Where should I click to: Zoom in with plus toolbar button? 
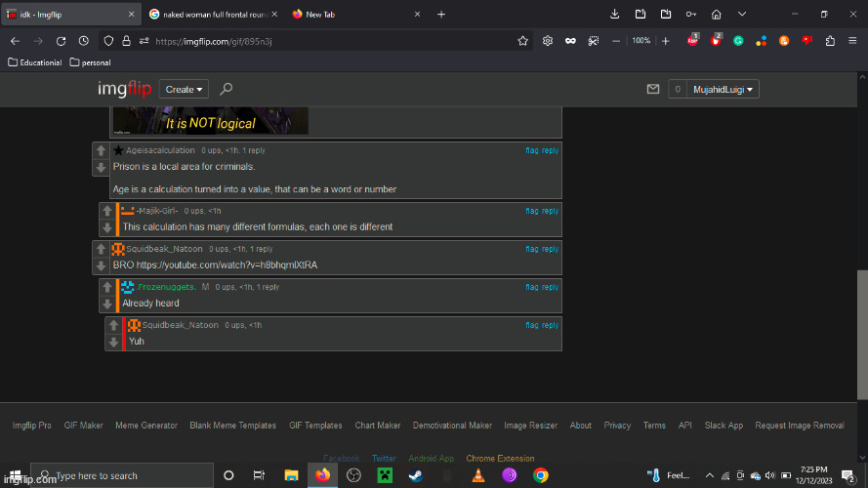point(665,41)
